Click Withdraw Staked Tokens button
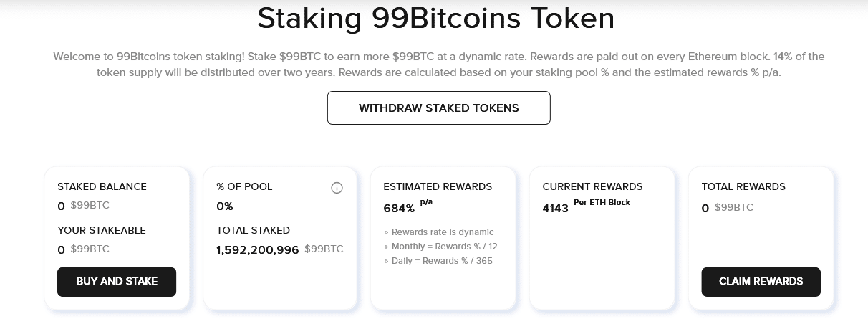 pyautogui.click(x=439, y=108)
